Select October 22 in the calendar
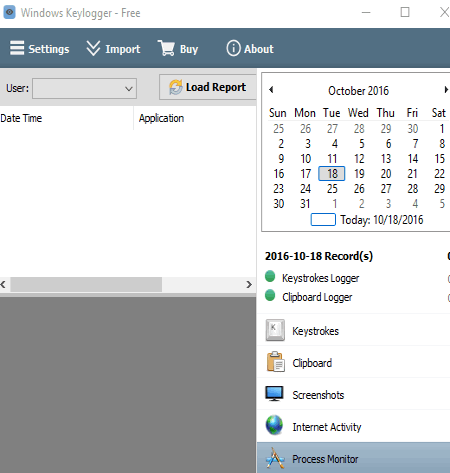This screenshot has width=450, height=473. click(439, 174)
